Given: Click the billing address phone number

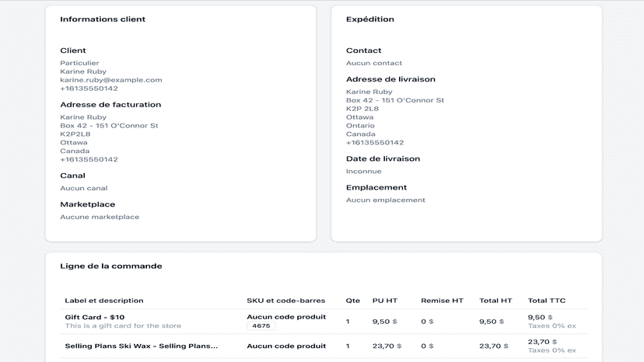Looking at the screenshot, I should click(89, 160).
